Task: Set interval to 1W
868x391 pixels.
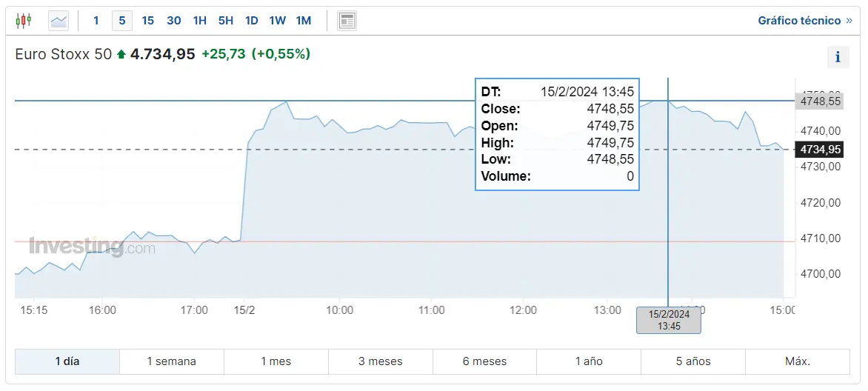Action: [x=278, y=21]
